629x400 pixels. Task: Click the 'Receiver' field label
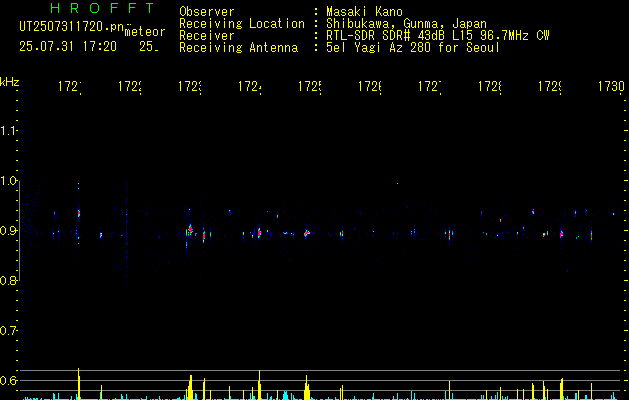[x=207, y=36]
